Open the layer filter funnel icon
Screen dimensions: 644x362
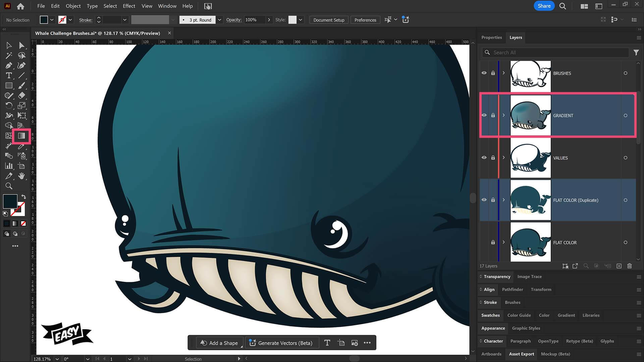tap(636, 52)
